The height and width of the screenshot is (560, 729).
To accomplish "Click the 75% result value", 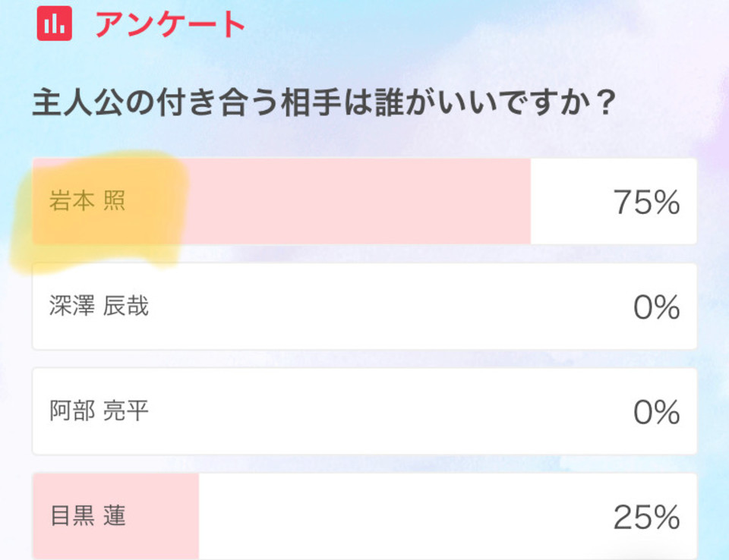I will pos(646,202).
